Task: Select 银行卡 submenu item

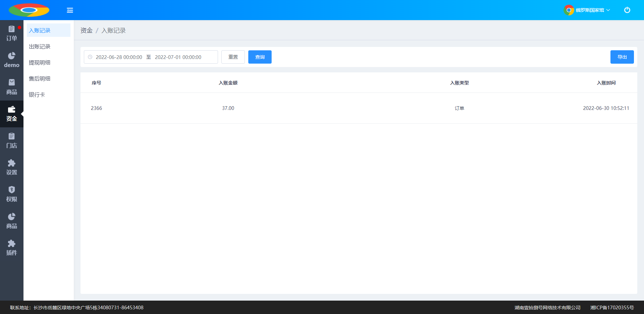Action: 49,95
